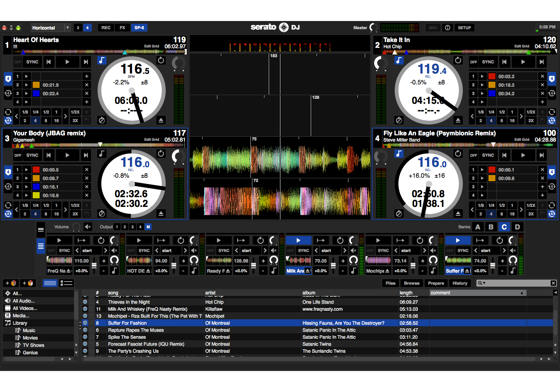Open the Files panel tab
This screenshot has height=392, width=560.
coord(390,283)
